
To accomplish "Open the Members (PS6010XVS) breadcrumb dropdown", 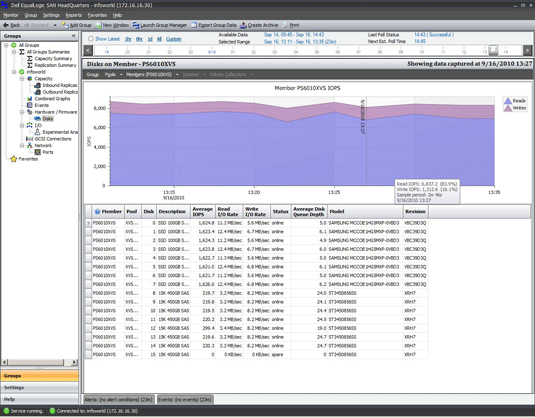I will tap(177, 74).
